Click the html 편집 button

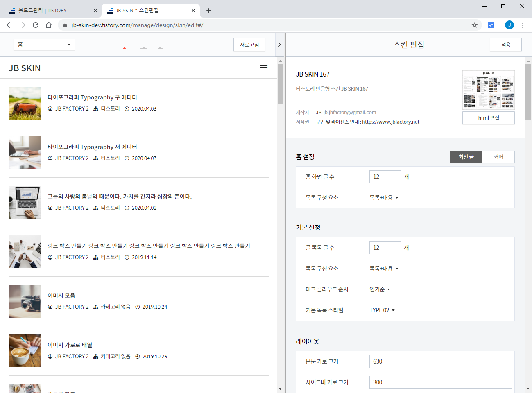pyautogui.click(x=489, y=118)
